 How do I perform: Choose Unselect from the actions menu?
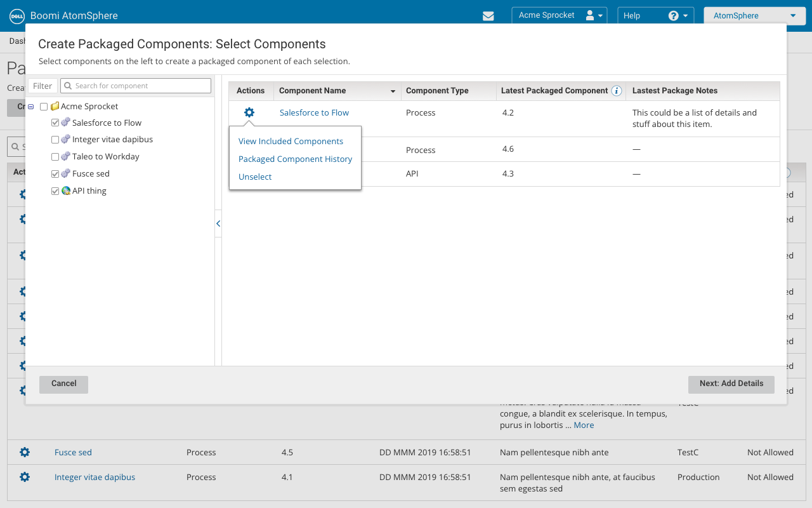point(255,177)
